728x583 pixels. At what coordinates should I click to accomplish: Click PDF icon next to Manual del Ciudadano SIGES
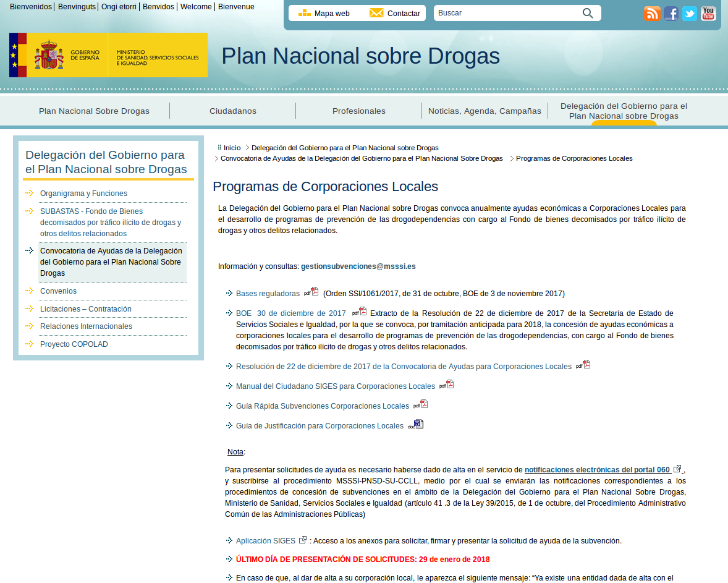tap(447, 384)
